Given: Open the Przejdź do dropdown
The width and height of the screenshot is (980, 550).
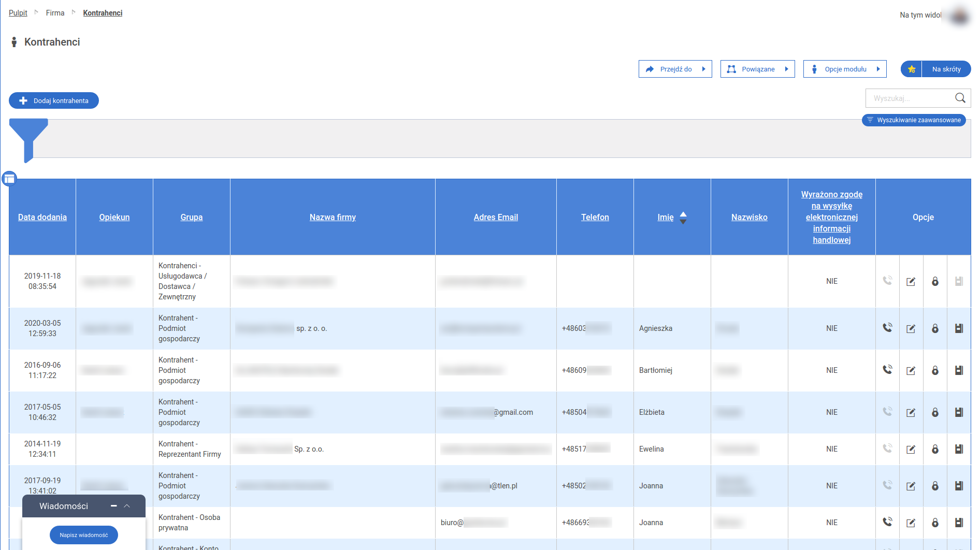Looking at the screenshot, I should (675, 69).
